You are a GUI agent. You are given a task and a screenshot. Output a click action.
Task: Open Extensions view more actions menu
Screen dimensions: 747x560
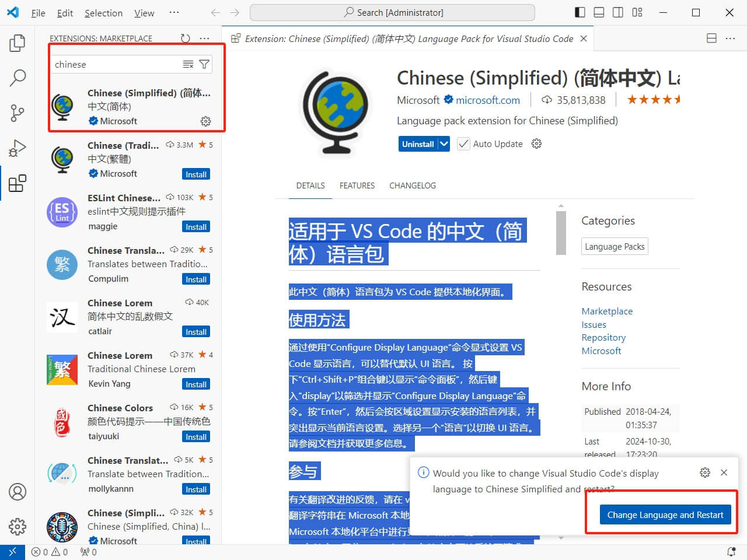(204, 38)
